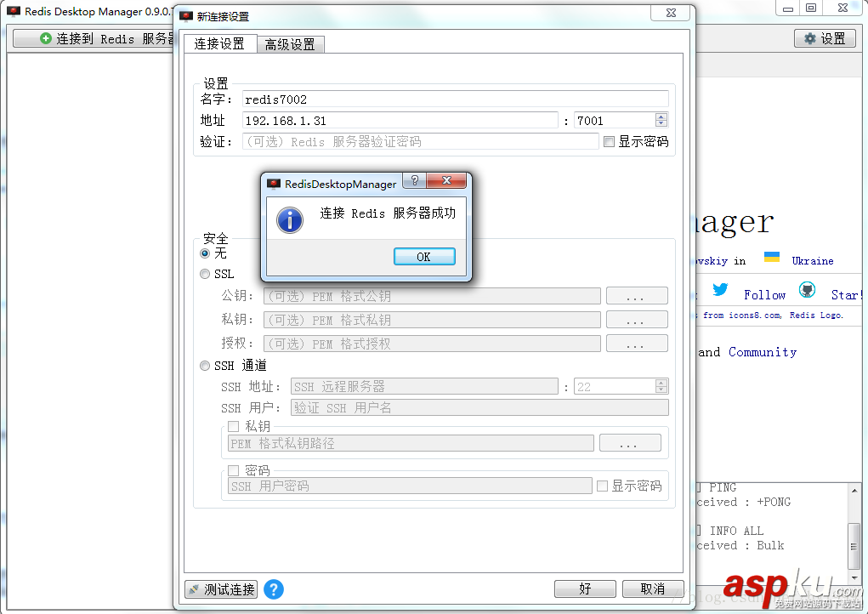Enable the SSH 私钥 checkbox
Viewport: 868px width, 614px height.
234,426
